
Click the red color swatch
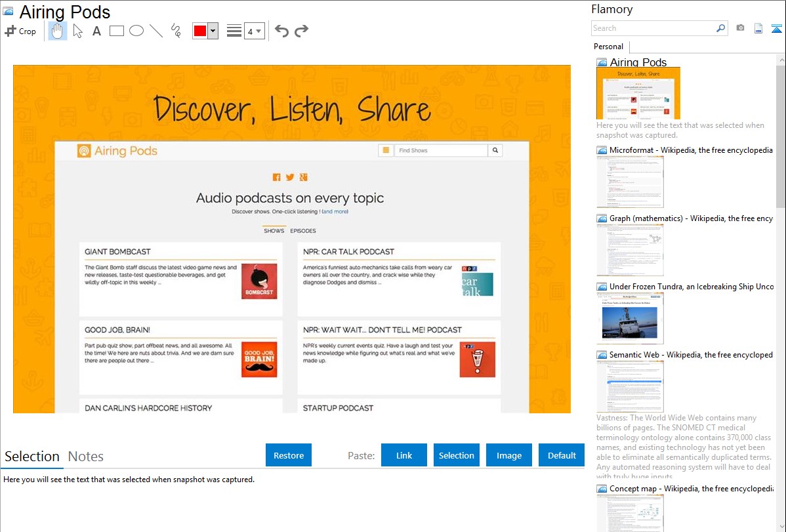(199, 31)
